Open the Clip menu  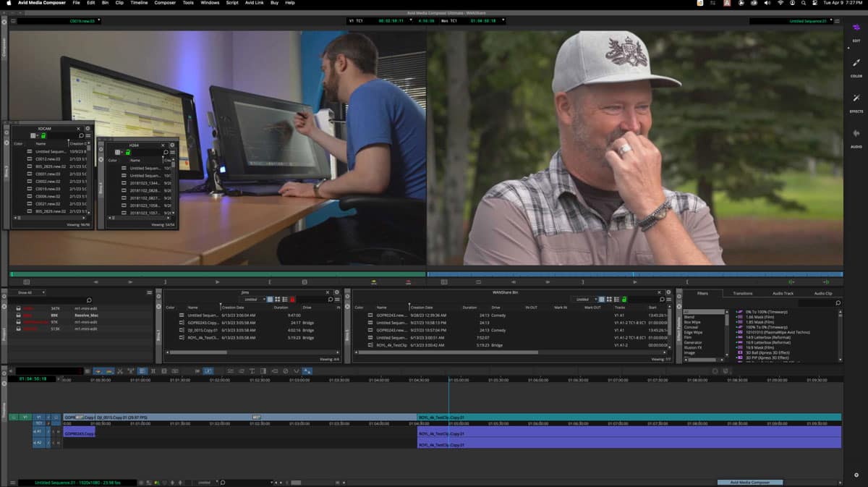[x=119, y=3]
